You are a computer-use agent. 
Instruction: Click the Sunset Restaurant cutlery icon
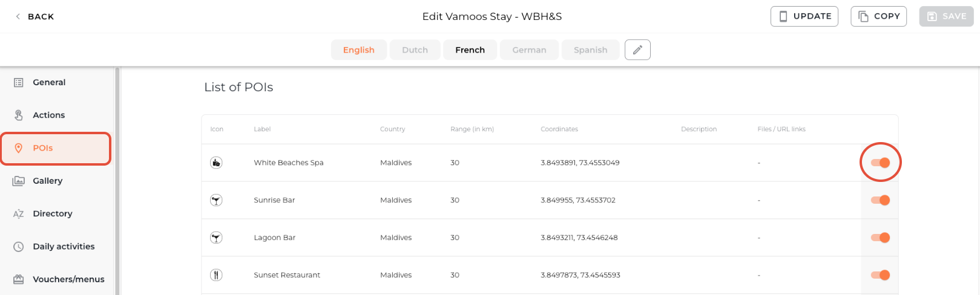click(x=216, y=275)
